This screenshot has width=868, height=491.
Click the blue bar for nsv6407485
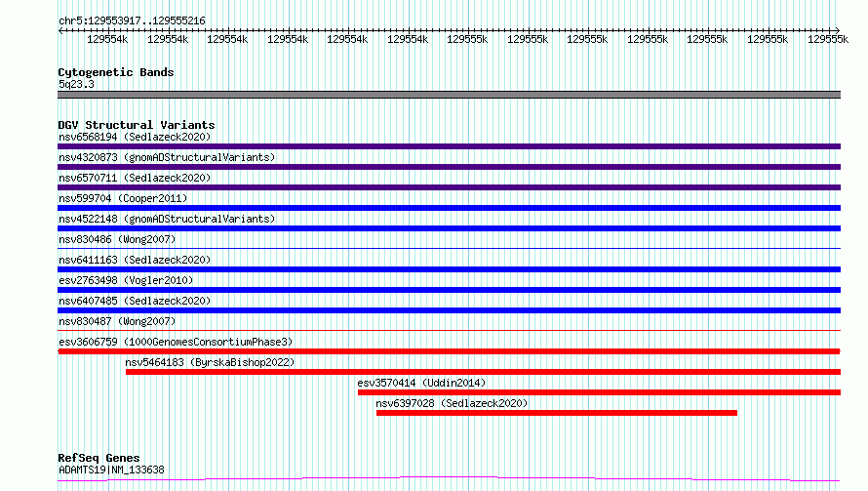point(449,310)
